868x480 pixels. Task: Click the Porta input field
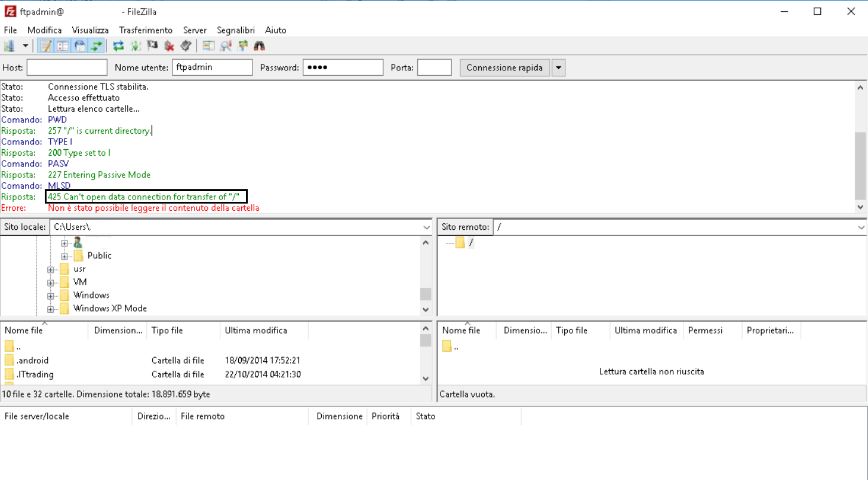435,67
